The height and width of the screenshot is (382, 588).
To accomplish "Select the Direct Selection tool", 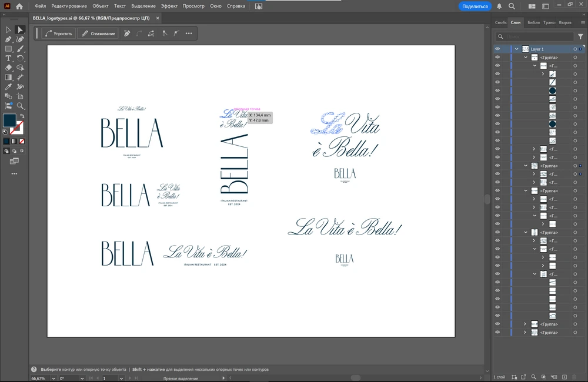I will tap(20, 29).
